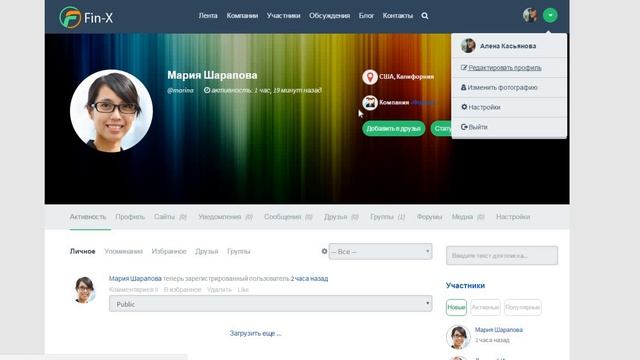
Task: Select Активные members filter button
Action: [485, 307]
